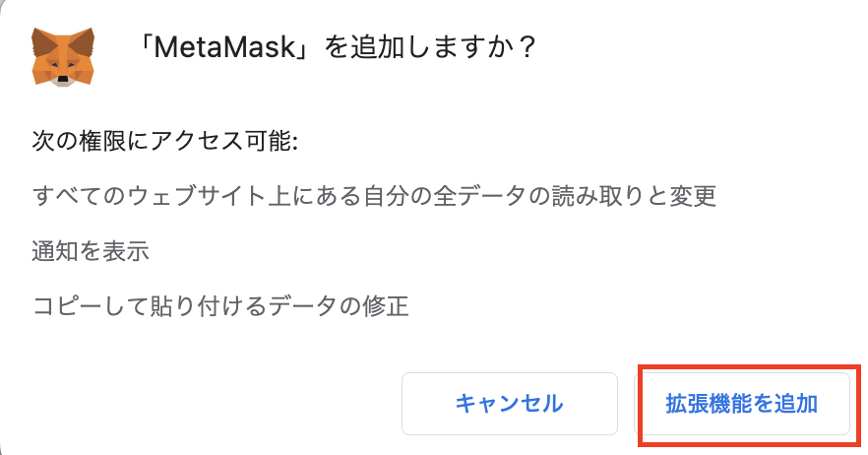Click the red-highlighted add extension button
868x455 pixels.
(x=742, y=404)
